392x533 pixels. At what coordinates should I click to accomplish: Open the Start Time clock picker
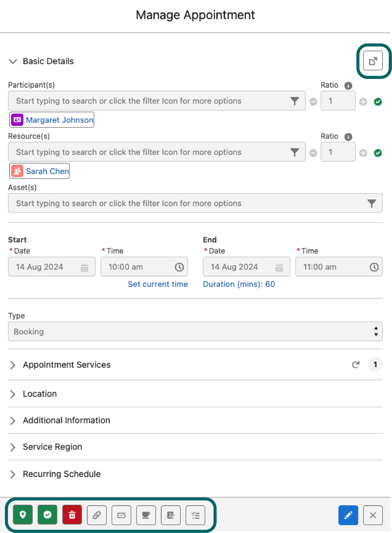[179, 267]
